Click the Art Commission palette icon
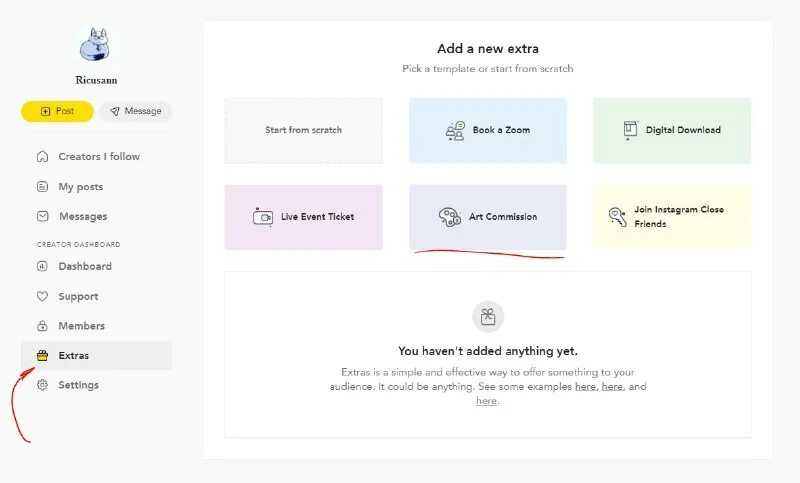 point(449,217)
